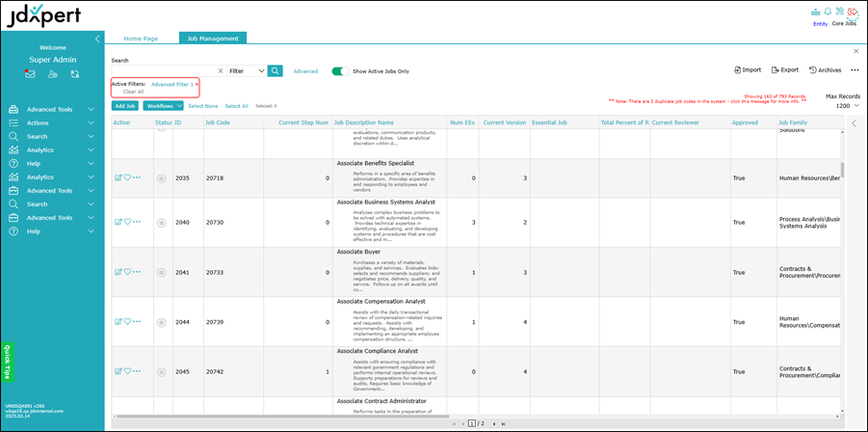Image resolution: width=868 pixels, height=432 pixels.
Task: Select the status radio for job 2040
Action: point(162,223)
